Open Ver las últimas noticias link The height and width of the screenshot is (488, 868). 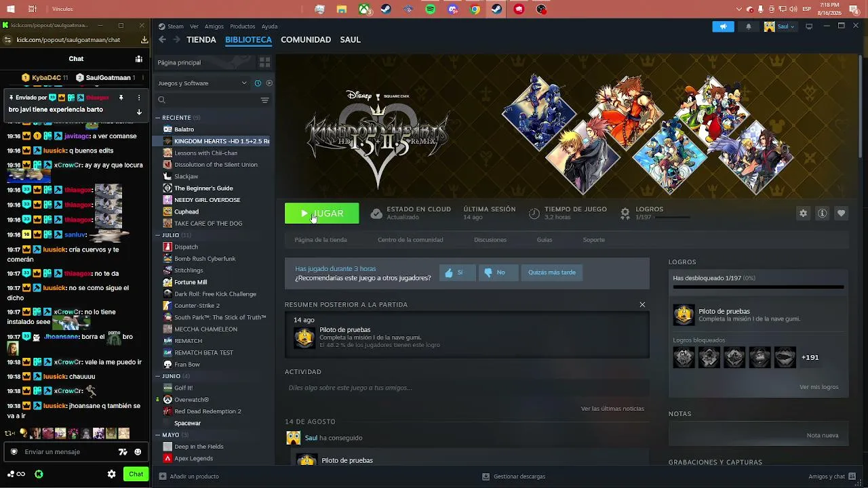tap(612, 409)
